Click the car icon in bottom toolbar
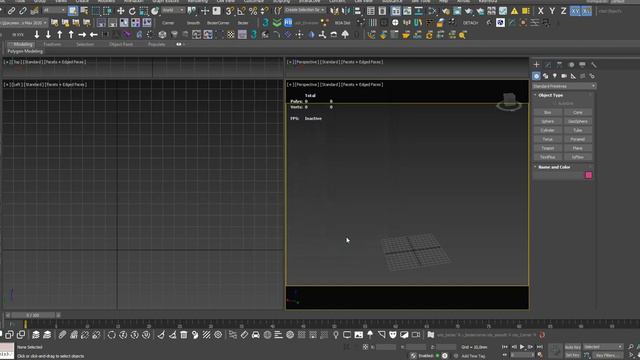The image size is (640, 360). 256,335
